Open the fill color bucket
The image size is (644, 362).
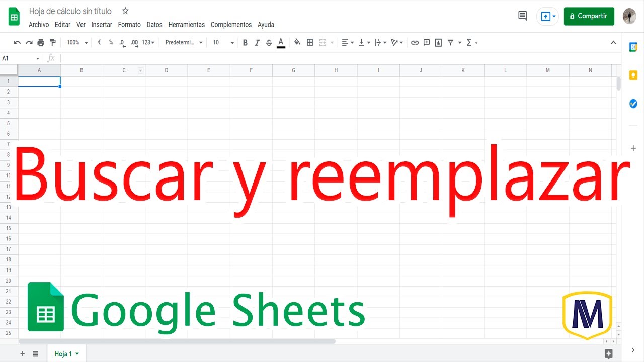(297, 43)
